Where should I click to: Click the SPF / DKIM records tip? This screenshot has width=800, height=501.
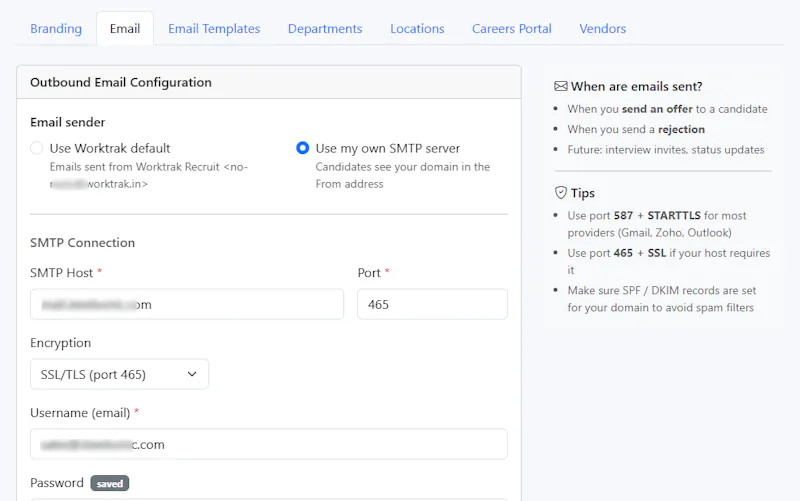click(662, 299)
